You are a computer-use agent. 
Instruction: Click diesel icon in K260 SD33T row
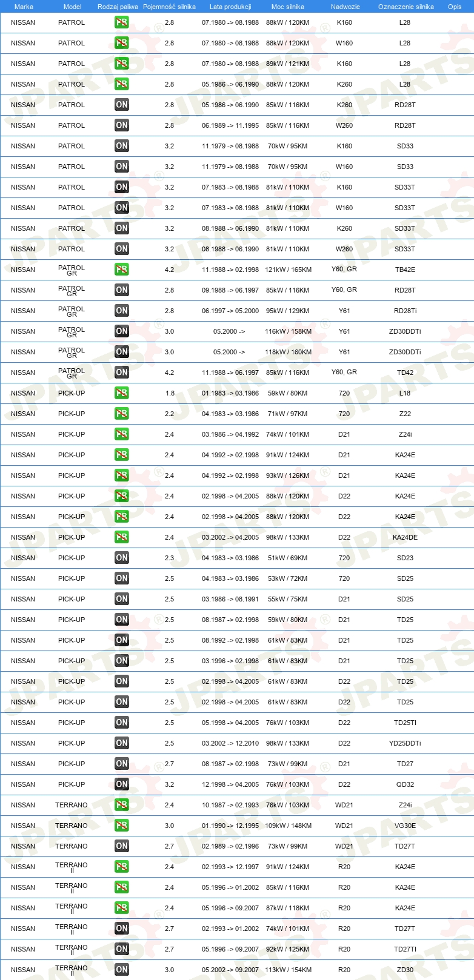point(122,228)
